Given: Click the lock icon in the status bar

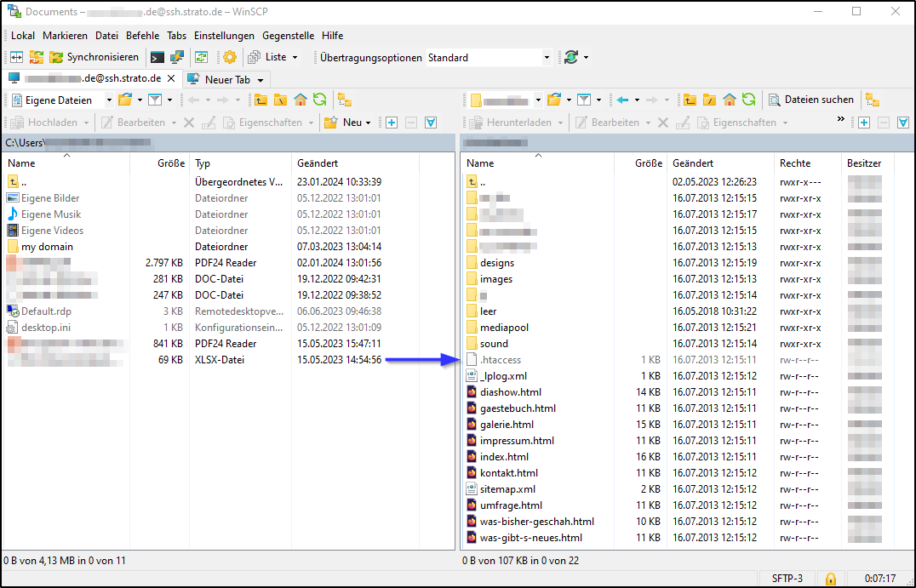Looking at the screenshot, I should [830, 578].
